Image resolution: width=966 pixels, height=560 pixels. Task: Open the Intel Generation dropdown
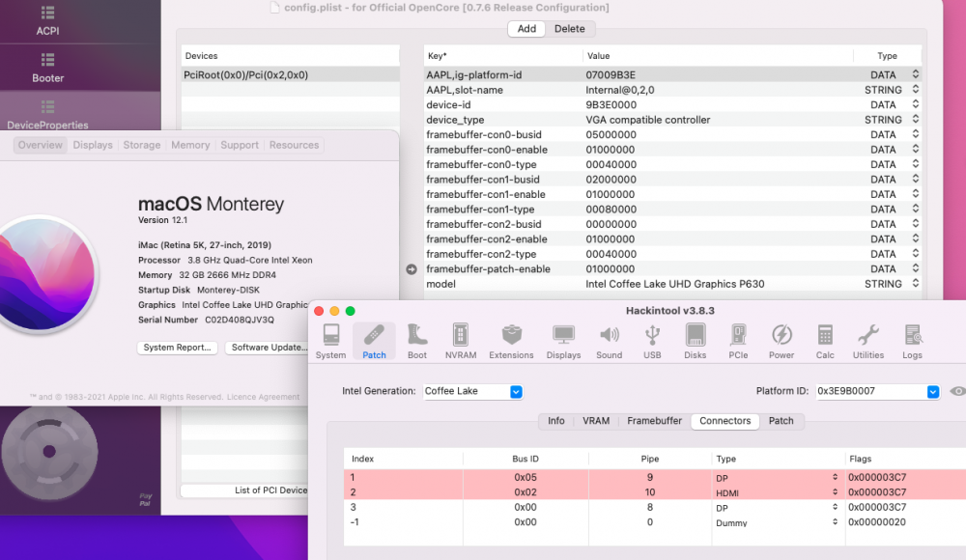click(x=516, y=391)
